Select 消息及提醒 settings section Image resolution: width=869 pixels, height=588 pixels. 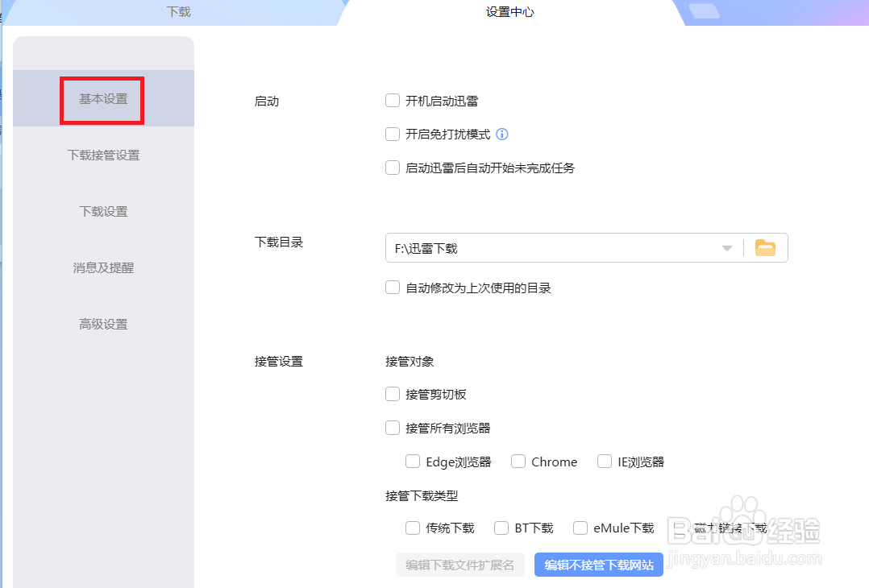tap(102, 267)
